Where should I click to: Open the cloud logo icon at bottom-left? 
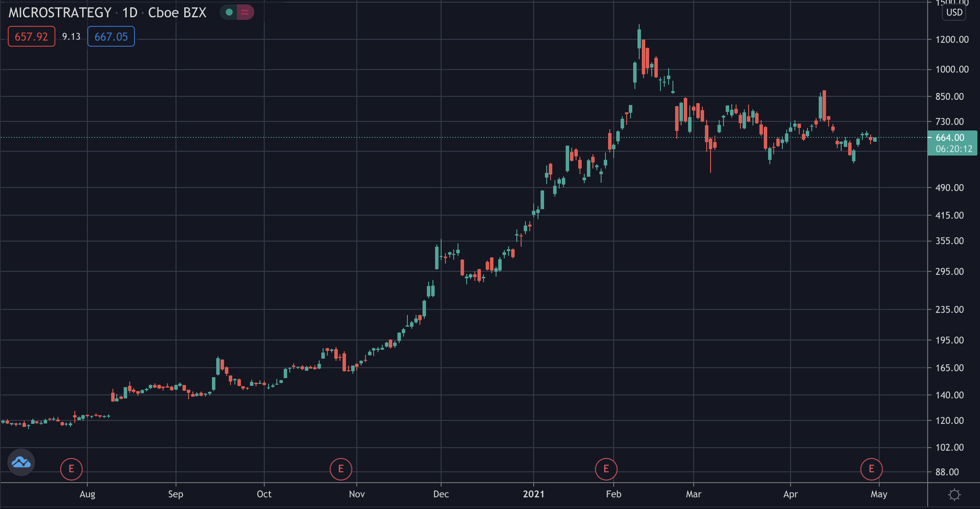click(21, 462)
